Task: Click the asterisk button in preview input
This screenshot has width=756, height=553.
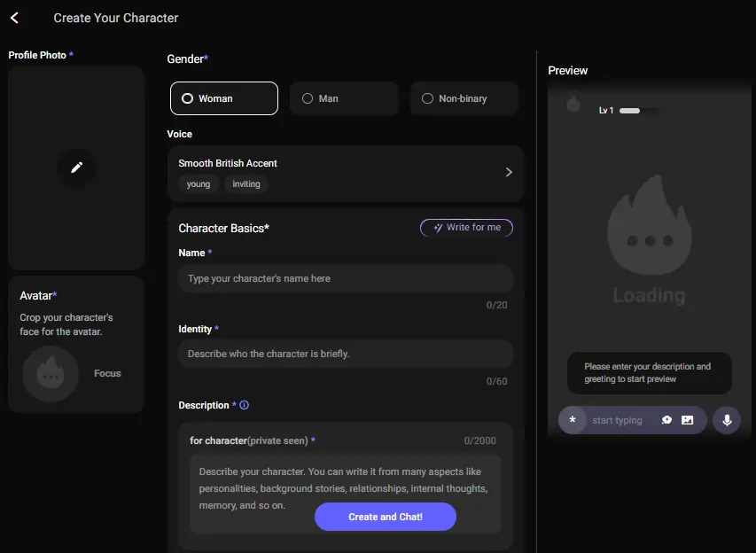Action: (573, 420)
